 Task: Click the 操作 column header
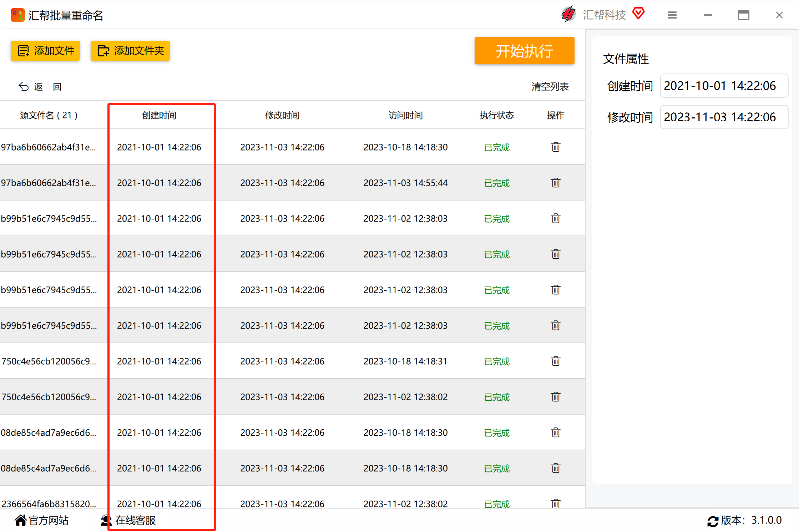tap(556, 115)
